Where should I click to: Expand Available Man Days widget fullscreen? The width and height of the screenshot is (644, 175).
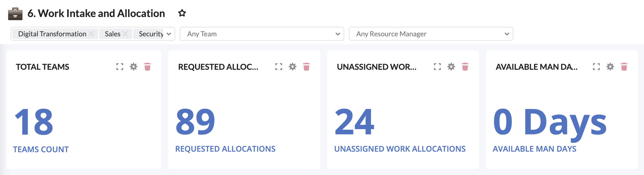point(596,67)
